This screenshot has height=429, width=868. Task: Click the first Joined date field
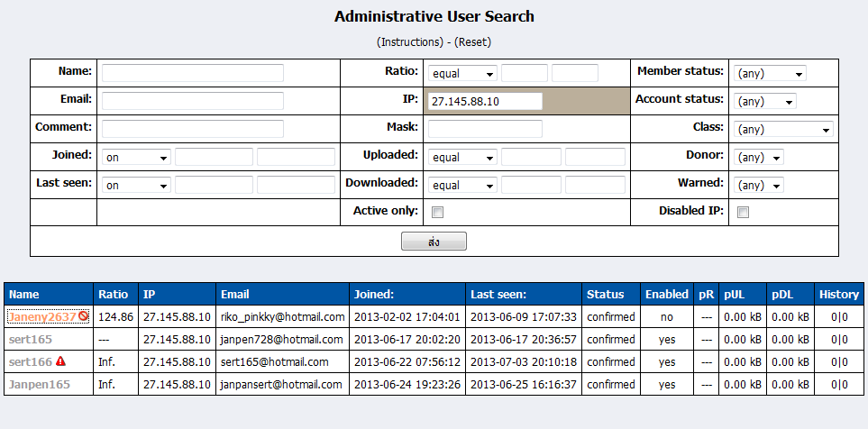214,157
